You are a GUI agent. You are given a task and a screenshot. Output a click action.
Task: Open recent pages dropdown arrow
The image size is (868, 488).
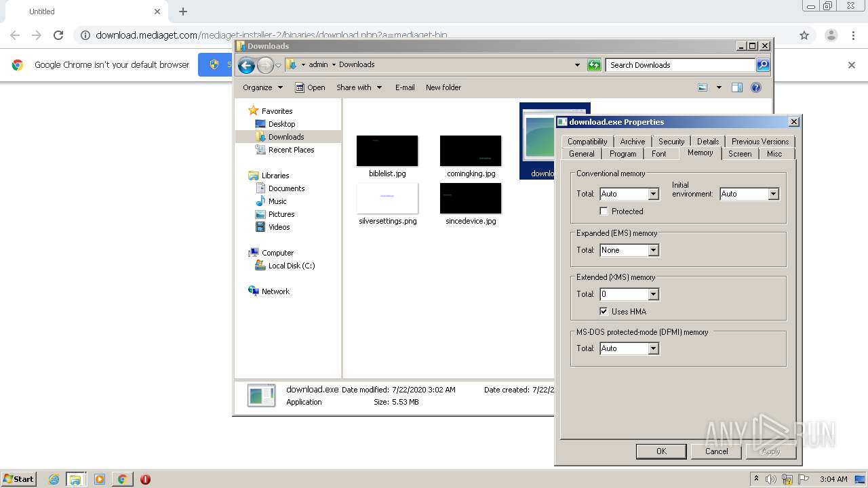point(278,66)
